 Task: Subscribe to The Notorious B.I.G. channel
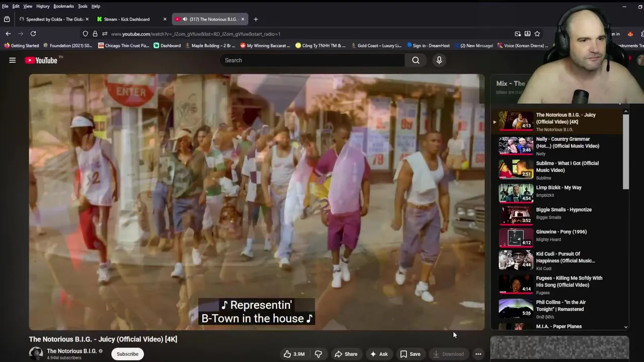pyautogui.click(x=127, y=354)
